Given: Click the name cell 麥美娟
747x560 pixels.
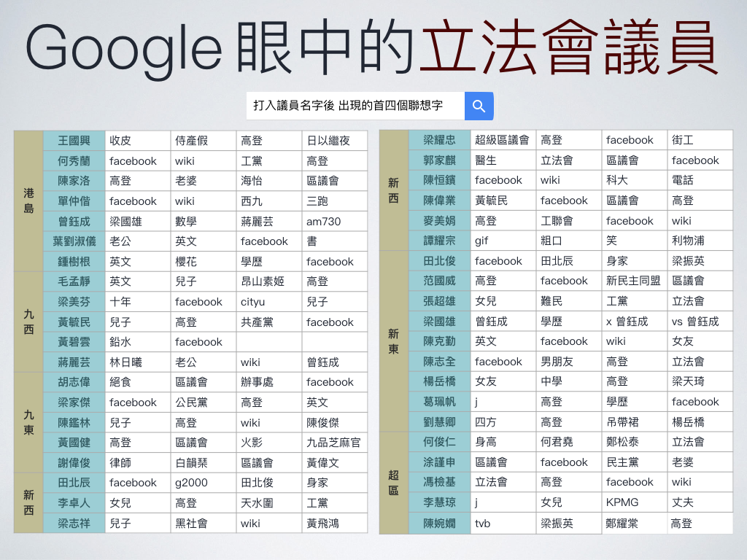Looking at the screenshot, I should [x=439, y=221].
